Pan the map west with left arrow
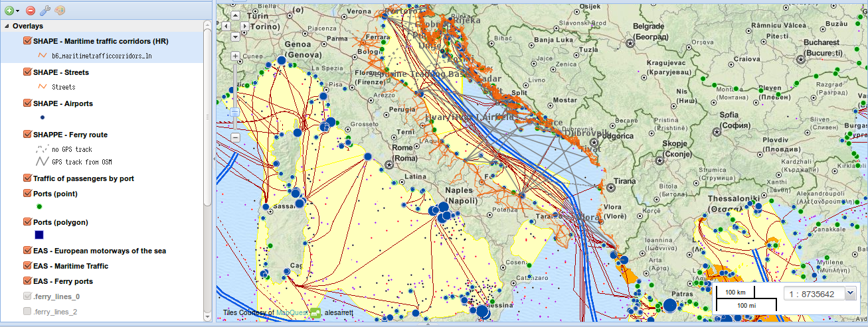 point(226,26)
